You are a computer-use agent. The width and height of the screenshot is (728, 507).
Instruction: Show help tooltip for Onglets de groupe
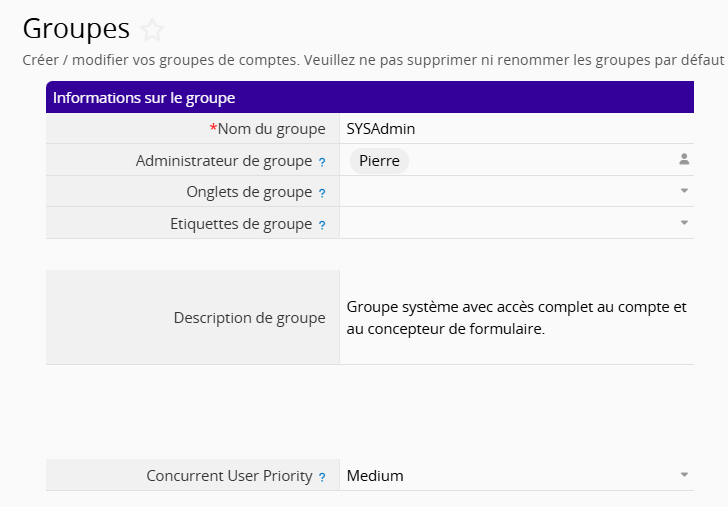[x=322, y=193]
